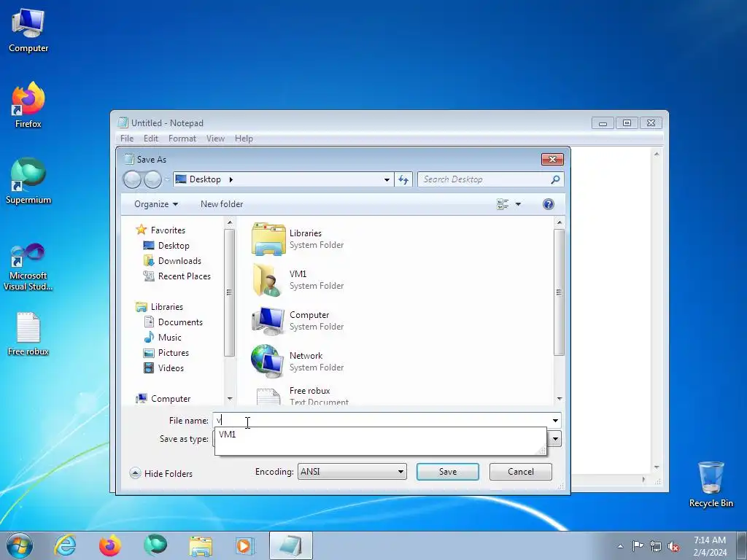
Task: Open Notepad Help menu
Action: click(244, 139)
